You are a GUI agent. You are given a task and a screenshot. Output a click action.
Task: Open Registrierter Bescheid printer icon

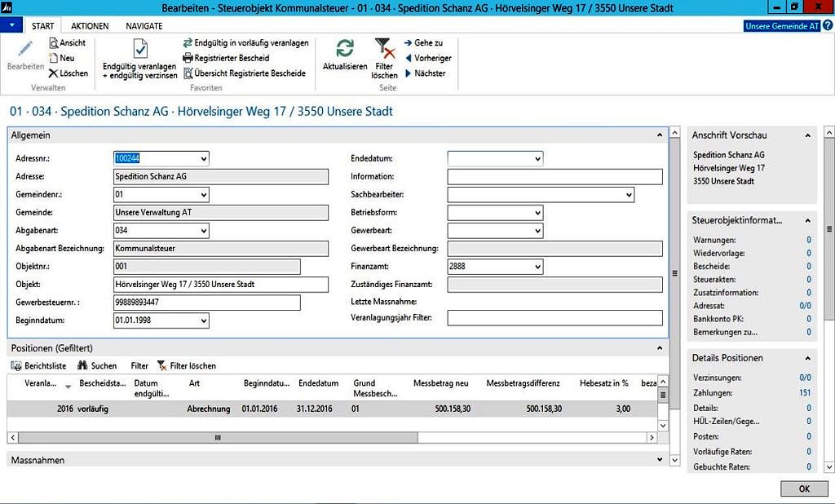pos(188,58)
